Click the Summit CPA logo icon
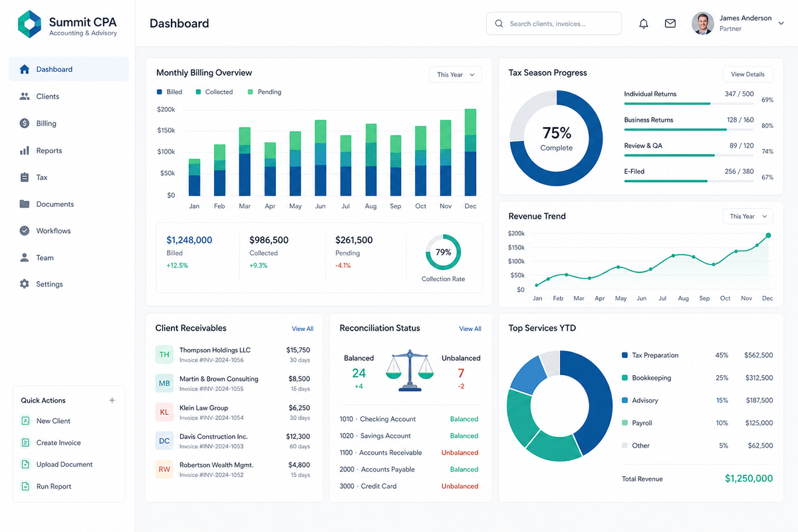Viewport: 798px width, 532px height. point(29,25)
